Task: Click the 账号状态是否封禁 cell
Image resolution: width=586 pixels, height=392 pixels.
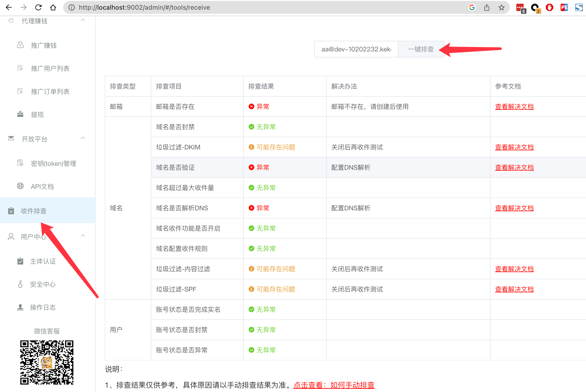Action: (x=197, y=330)
